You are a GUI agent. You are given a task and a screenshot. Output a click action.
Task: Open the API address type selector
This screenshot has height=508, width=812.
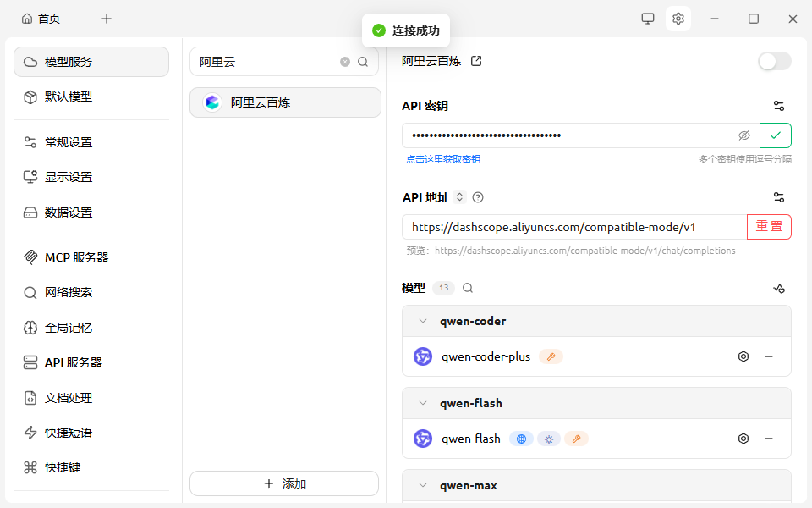(460, 197)
